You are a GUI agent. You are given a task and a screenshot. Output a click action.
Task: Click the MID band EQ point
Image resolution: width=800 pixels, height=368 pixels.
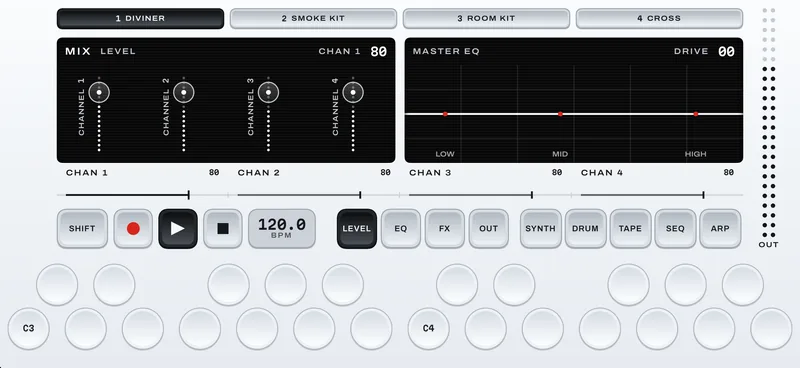coord(560,114)
